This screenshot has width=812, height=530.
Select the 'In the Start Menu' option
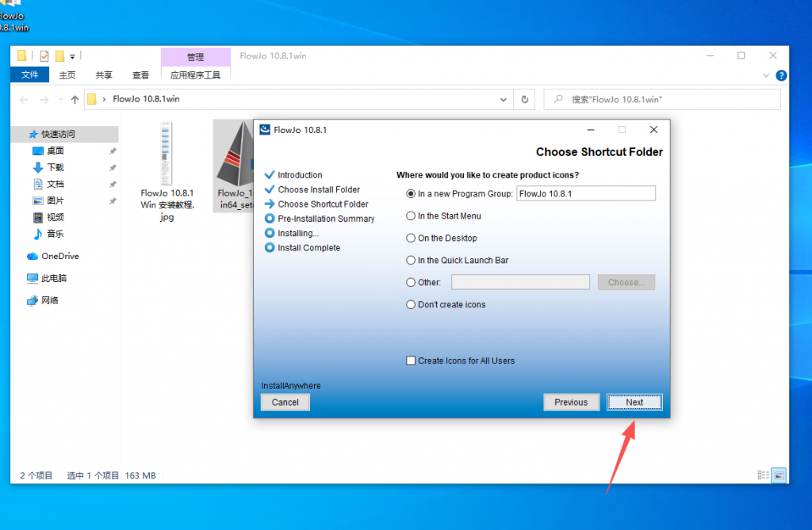pyautogui.click(x=411, y=215)
